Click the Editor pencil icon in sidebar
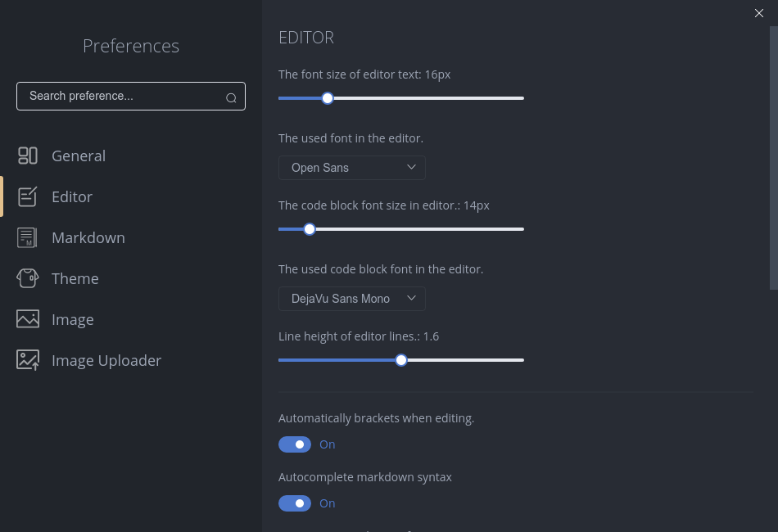The width and height of the screenshot is (778, 532). coord(28,196)
